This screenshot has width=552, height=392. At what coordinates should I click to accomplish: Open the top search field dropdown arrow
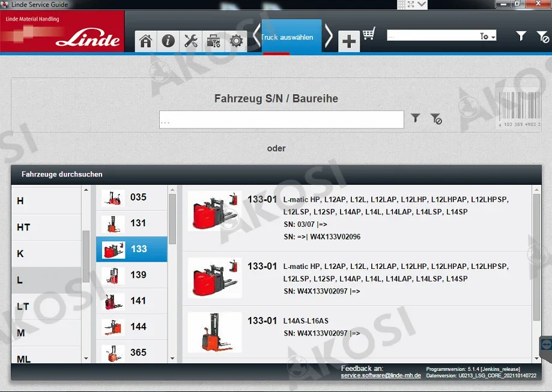pyautogui.click(x=494, y=37)
